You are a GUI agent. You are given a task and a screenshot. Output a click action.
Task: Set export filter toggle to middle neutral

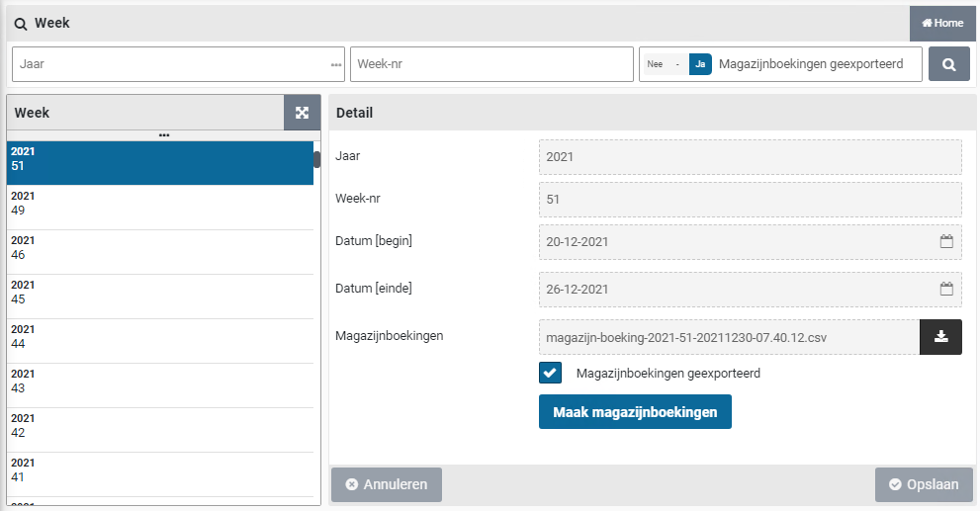pos(677,64)
